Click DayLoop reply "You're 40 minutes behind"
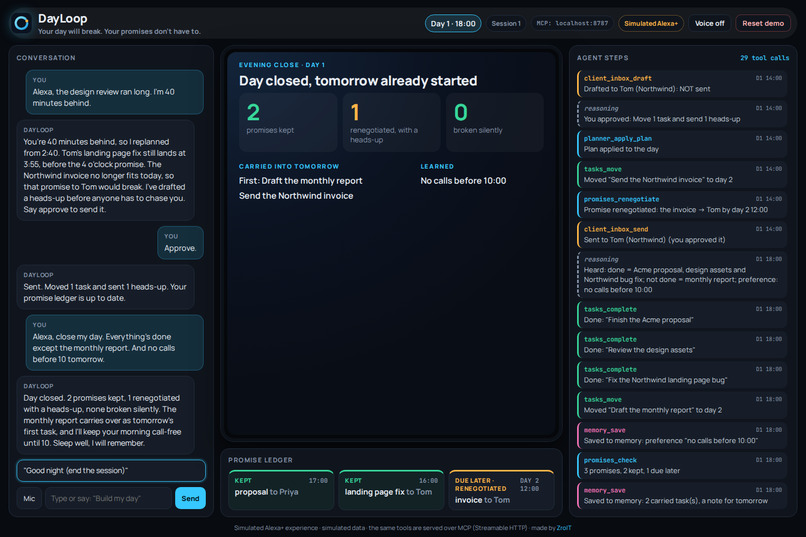Image resolution: width=806 pixels, height=537 pixels. pyautogui.click(x=105, y=171)
